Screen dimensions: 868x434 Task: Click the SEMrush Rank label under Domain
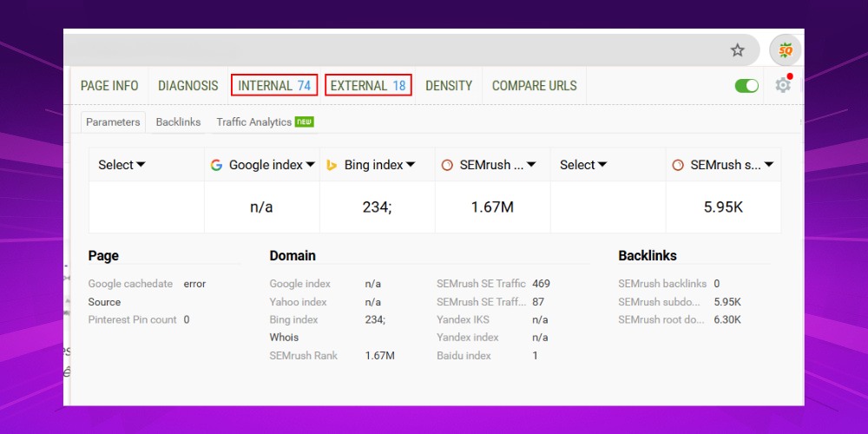[303, 355]
